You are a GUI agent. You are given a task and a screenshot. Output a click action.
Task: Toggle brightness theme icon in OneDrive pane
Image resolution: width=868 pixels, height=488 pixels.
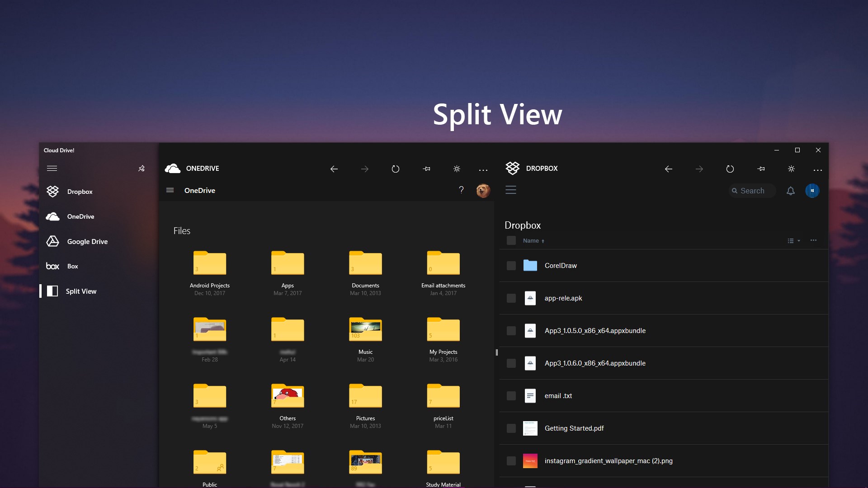(x=457, y=169)
